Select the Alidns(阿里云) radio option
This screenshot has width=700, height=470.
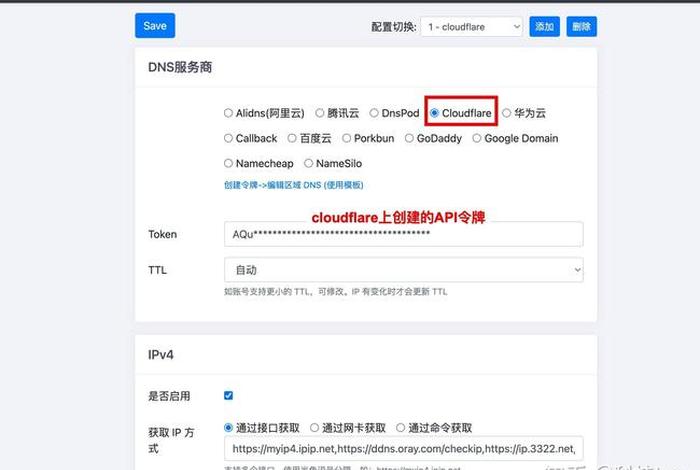[228, 113]
